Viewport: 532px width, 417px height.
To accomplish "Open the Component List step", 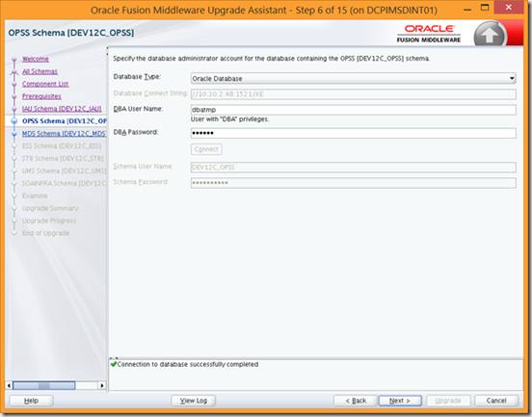I will [x=45, y=84].
